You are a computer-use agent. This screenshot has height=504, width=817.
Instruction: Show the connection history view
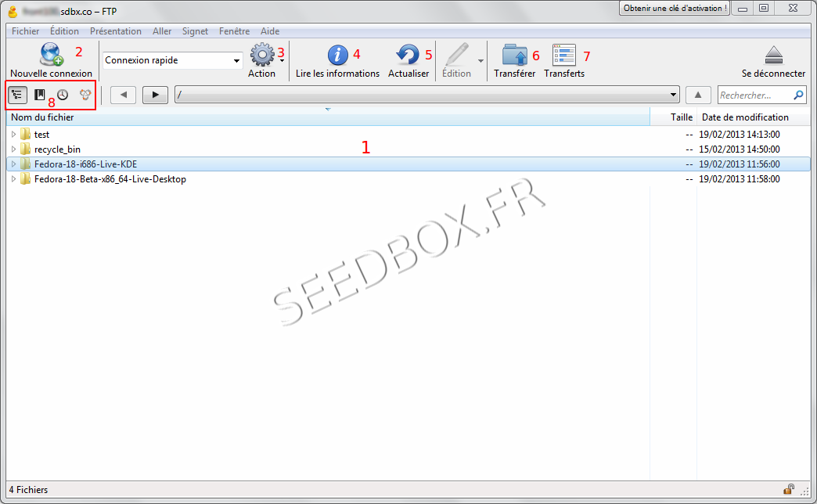pyautogui.click(x=62, y=95)
